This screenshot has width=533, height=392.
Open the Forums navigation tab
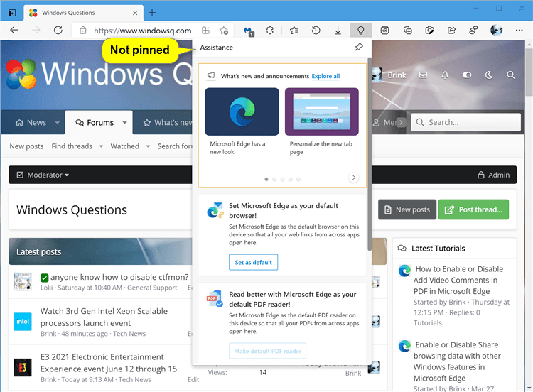pyautogui.click(x=95, y=123)
